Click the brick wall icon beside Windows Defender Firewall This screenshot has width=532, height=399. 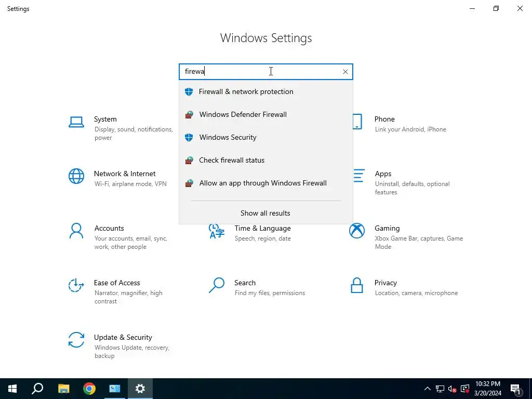[x=189, y=115]
